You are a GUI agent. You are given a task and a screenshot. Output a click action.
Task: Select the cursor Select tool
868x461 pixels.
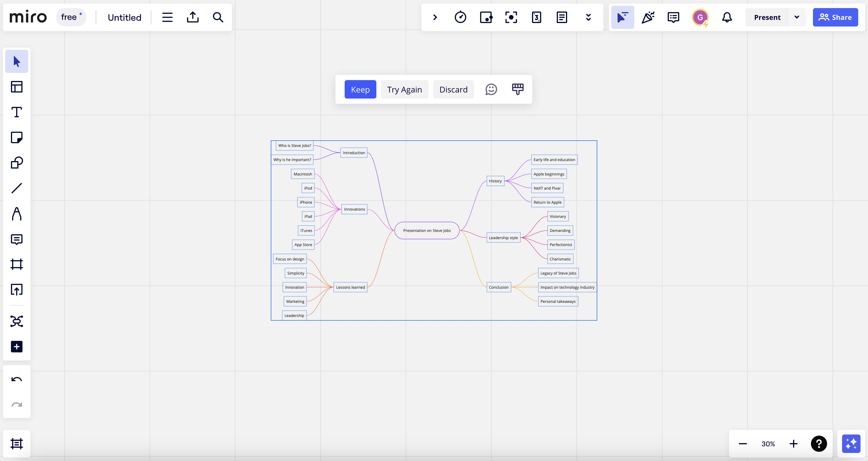16,61
